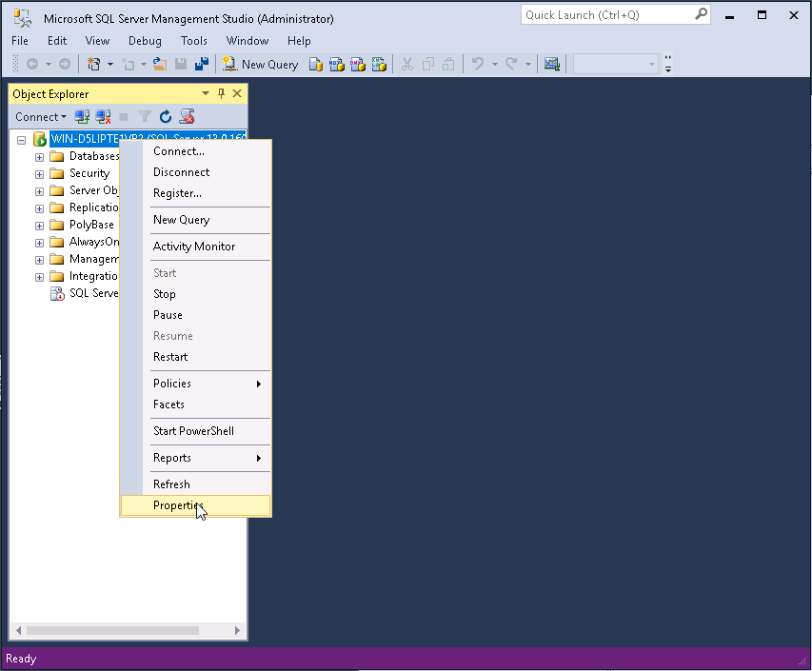The height and width of the screenshot is (671, 812).
Task: Open the View menu
Action: tap(97, 41)
